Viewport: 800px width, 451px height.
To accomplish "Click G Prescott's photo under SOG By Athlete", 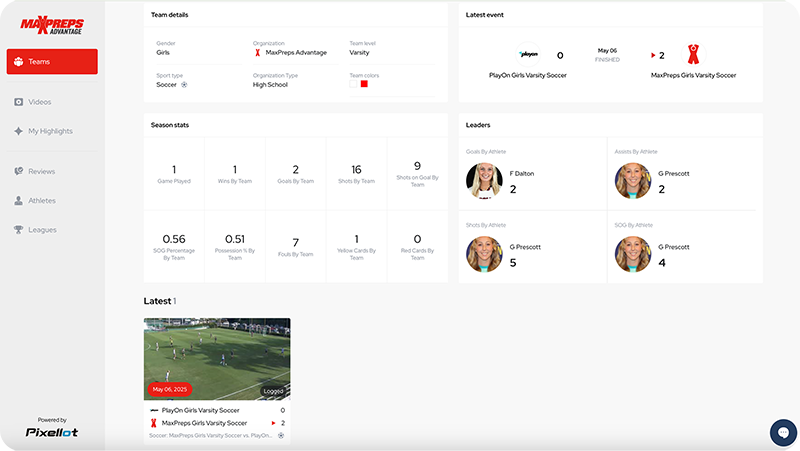I will (633, 254).
